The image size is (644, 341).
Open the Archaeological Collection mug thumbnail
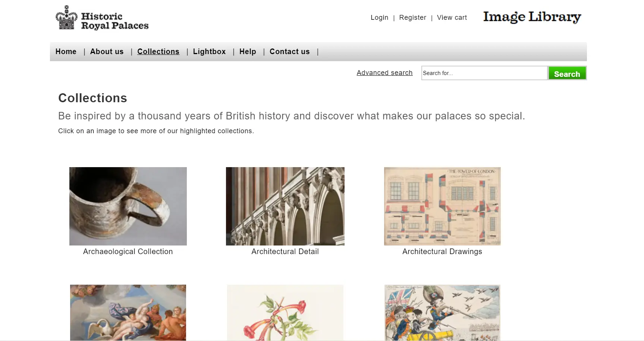128,206
